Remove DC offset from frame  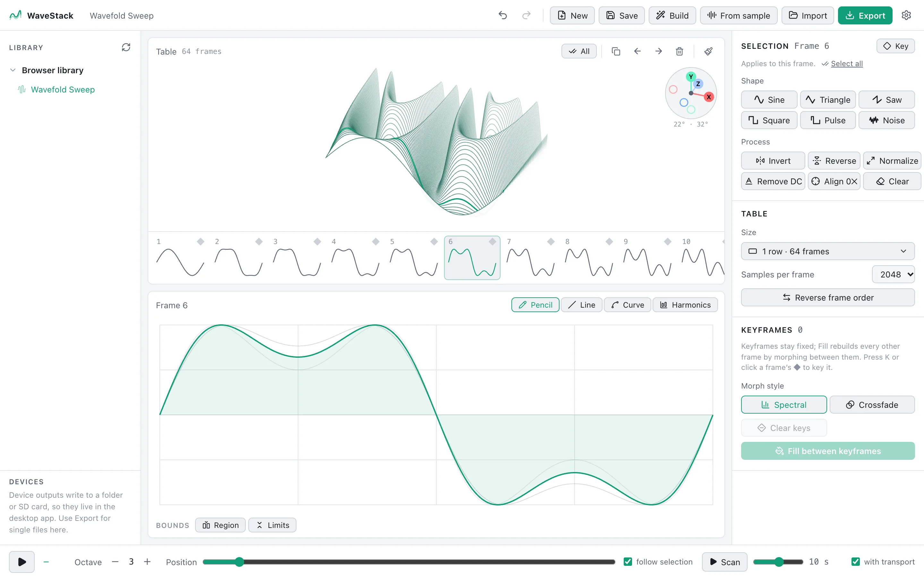click(x=773, y=181)
